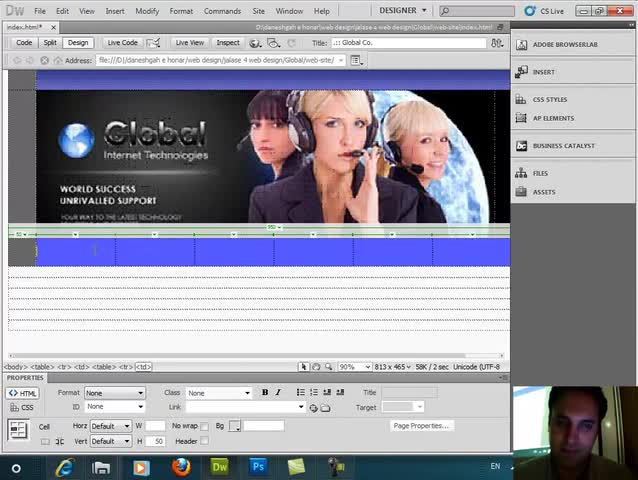This screenshot has height=480, width=638.
Task: Open the window size 813 x 465 dropdown
Action: 392,367
